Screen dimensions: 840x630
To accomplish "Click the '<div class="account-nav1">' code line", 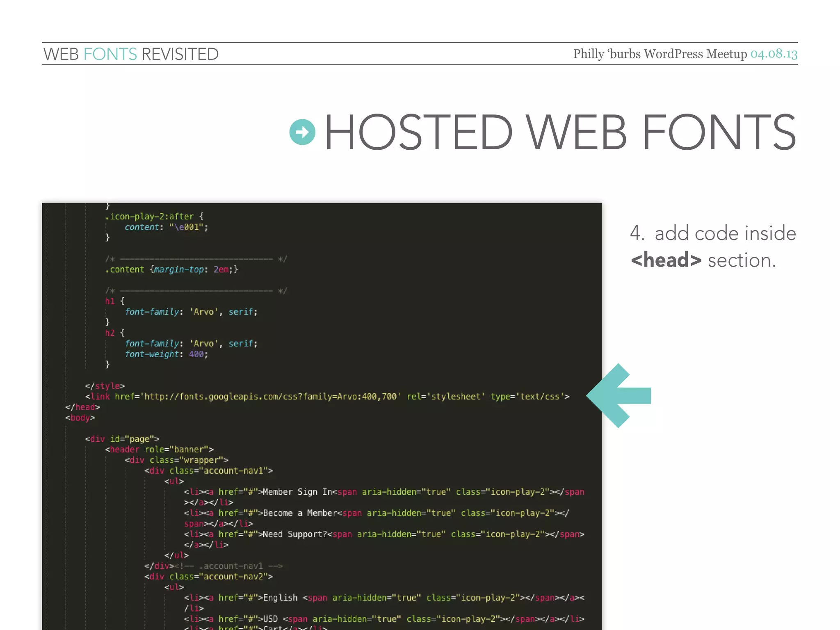I will click(x=209, y=471).
